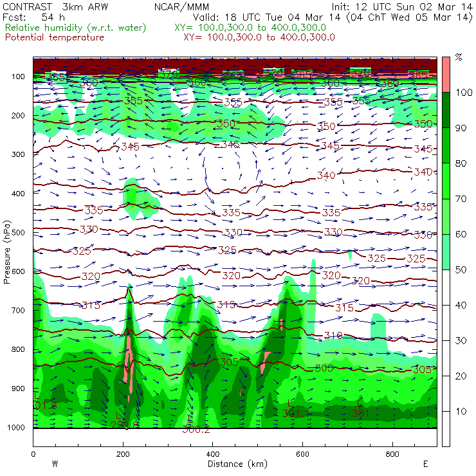Click the pink above-100% colorbar segment
476x476 pixels.
(446, 75)
